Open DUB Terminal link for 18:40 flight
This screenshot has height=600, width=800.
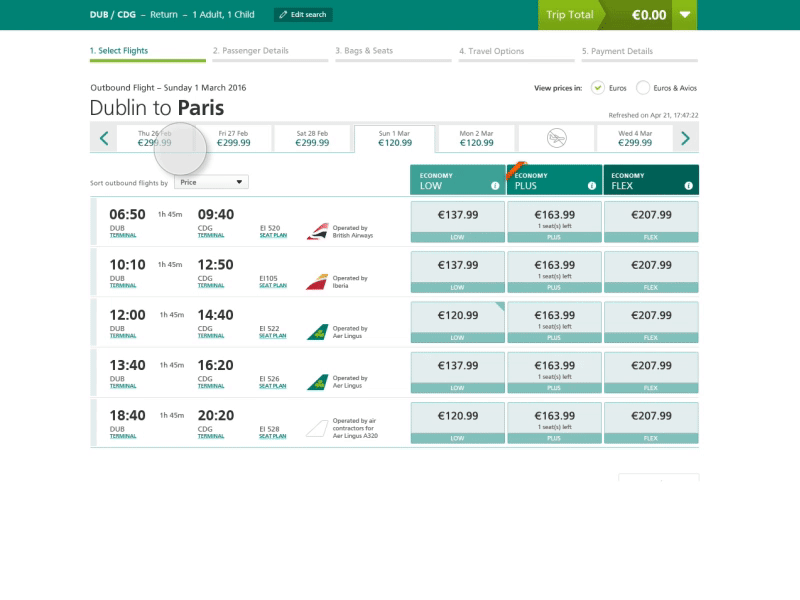pyautogui.click(x=123, y=436)
